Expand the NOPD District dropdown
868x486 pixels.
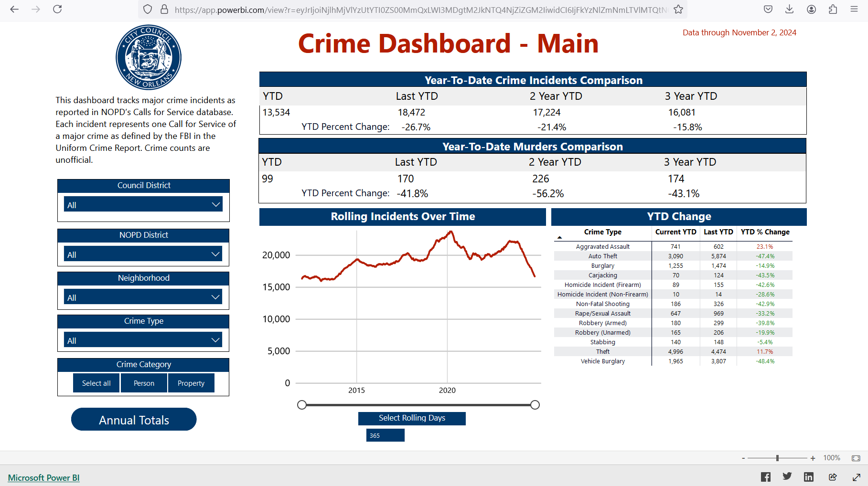coord(143,254)
